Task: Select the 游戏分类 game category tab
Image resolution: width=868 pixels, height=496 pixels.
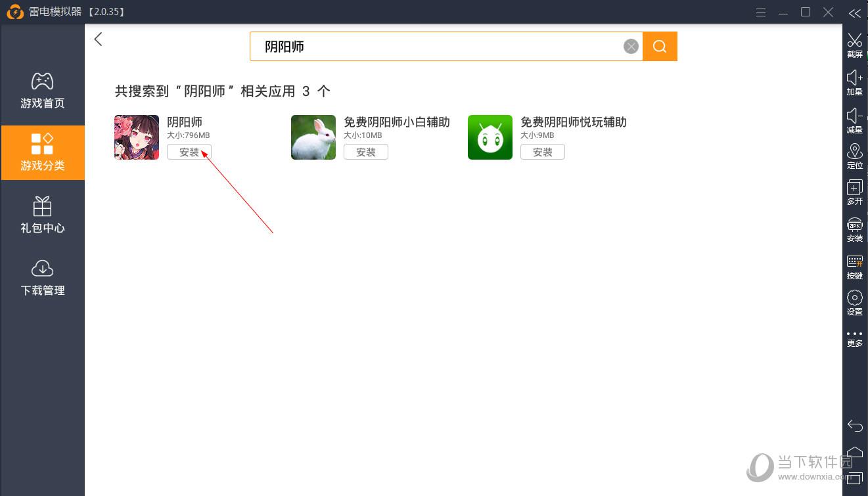Action: (x=43, y=152)
